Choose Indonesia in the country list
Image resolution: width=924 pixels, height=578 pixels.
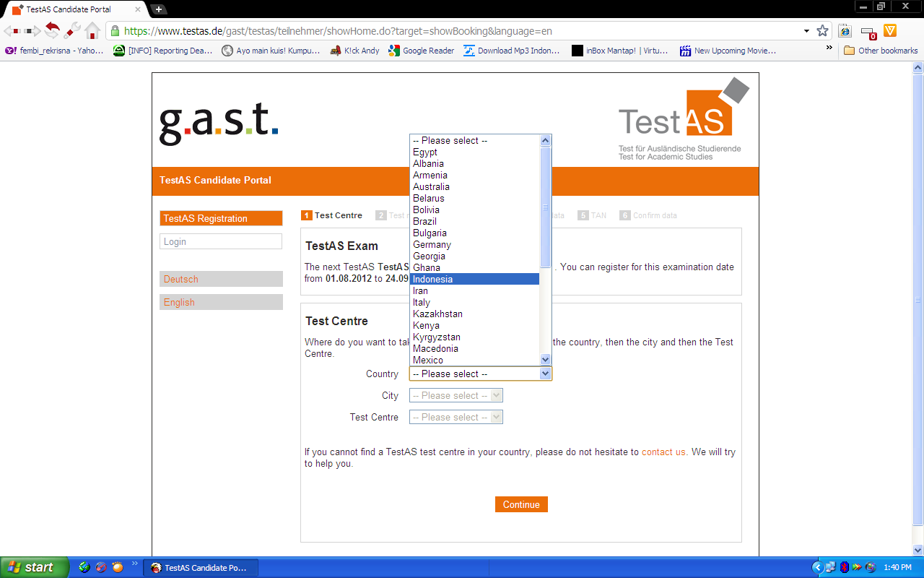pyautogui.click(x=474, y=279)
